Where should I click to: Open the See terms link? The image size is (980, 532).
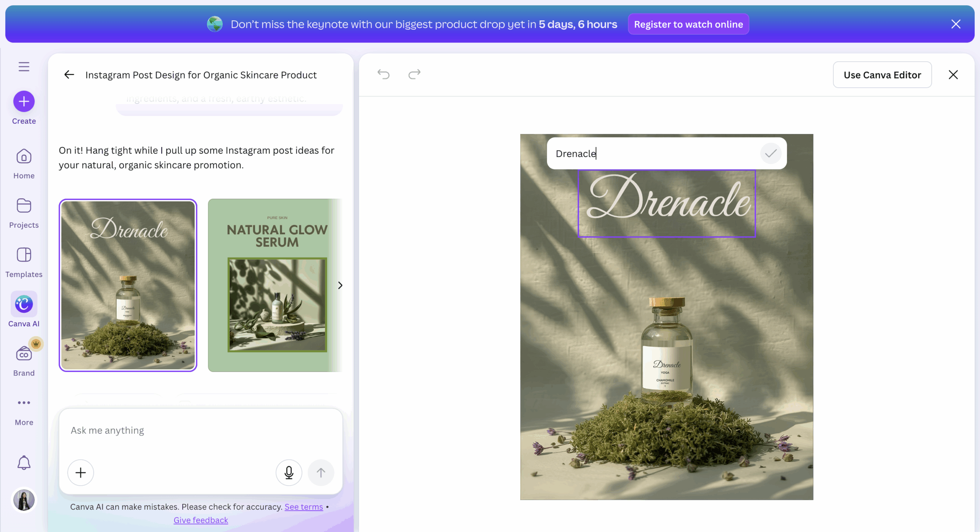point(304,507)
